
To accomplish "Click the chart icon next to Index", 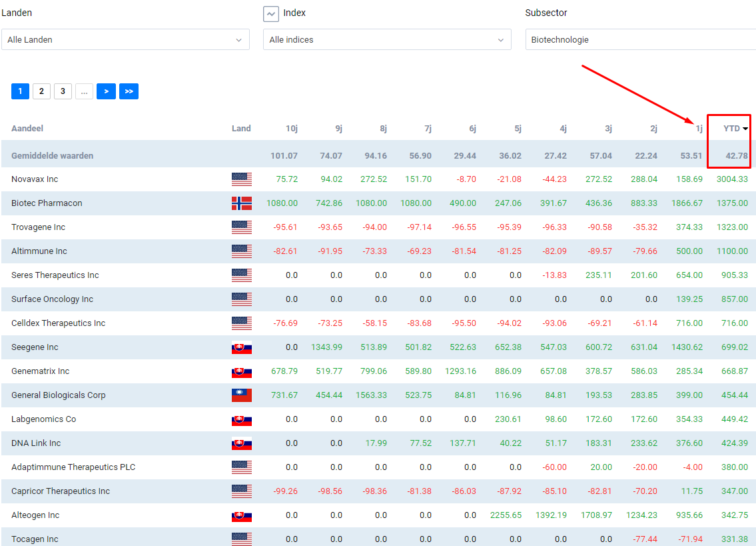I will (x=271, y=13).
